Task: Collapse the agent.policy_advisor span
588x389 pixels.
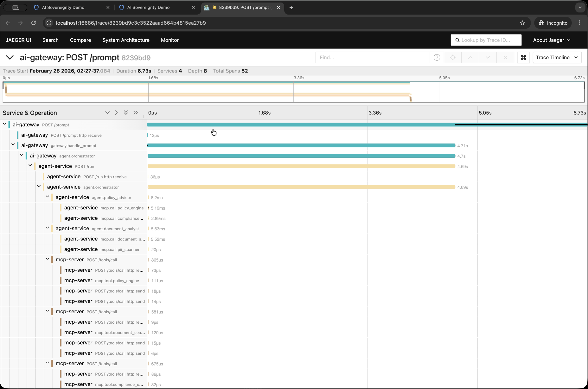Action: (47, 197)
